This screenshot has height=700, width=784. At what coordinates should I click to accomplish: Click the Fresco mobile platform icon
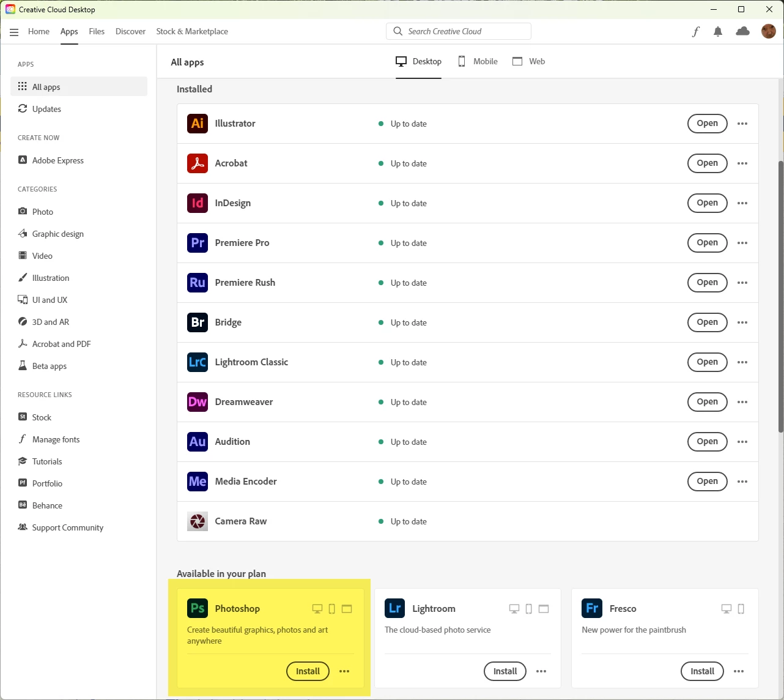tap(741, 609)
